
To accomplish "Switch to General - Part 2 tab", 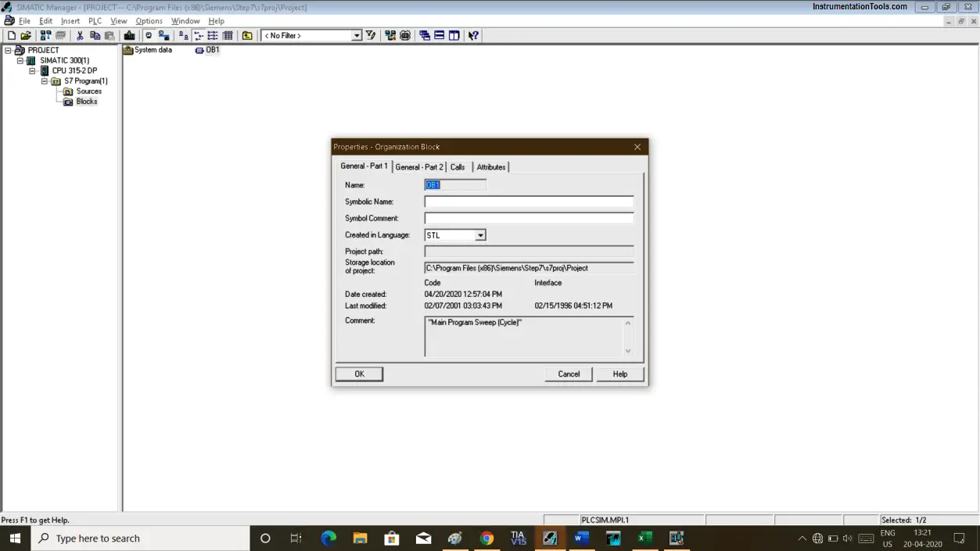I will (x=419, y=167).
